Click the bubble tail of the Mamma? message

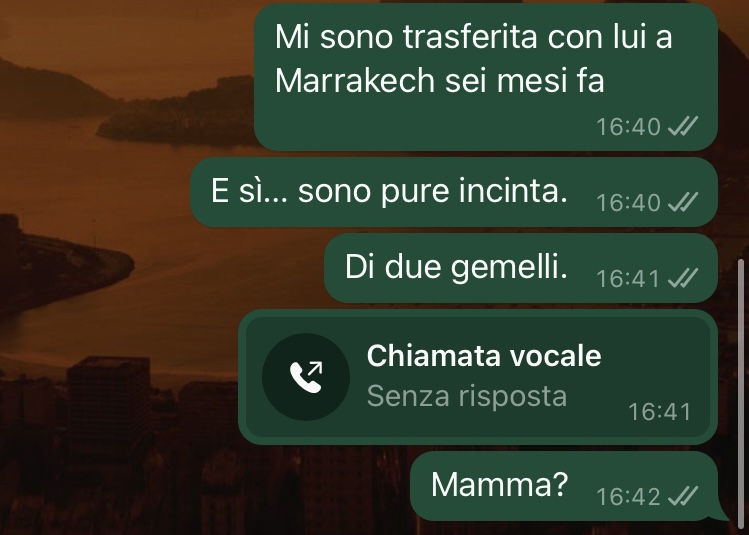pos(719,515)
